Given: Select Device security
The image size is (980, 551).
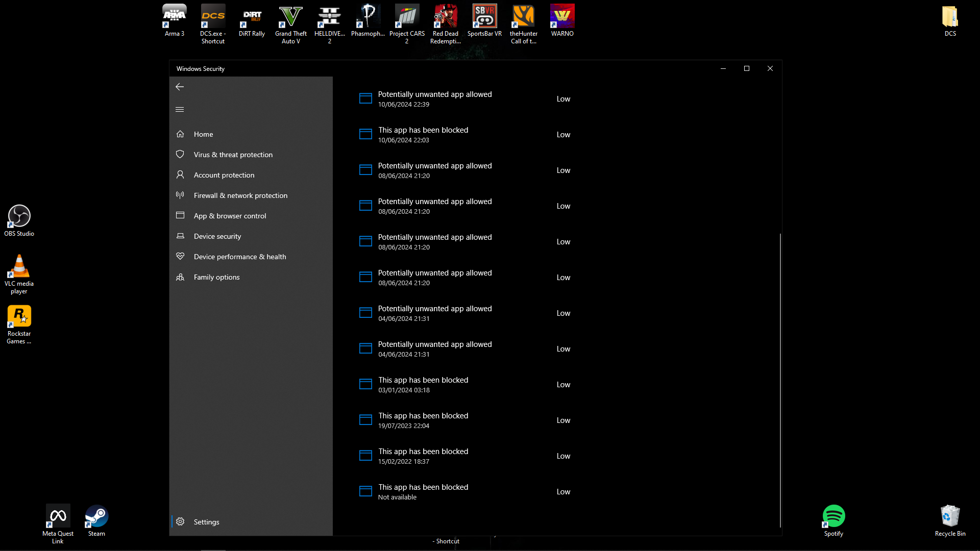Looking at the screenshot, I should click(x=251, y=236).
